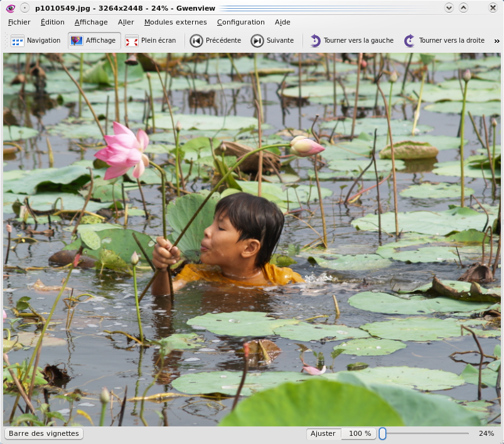This screenshot has height=444, width=504.
Task: Click the displayed lotus pond photo
Action: click(251, 239)
